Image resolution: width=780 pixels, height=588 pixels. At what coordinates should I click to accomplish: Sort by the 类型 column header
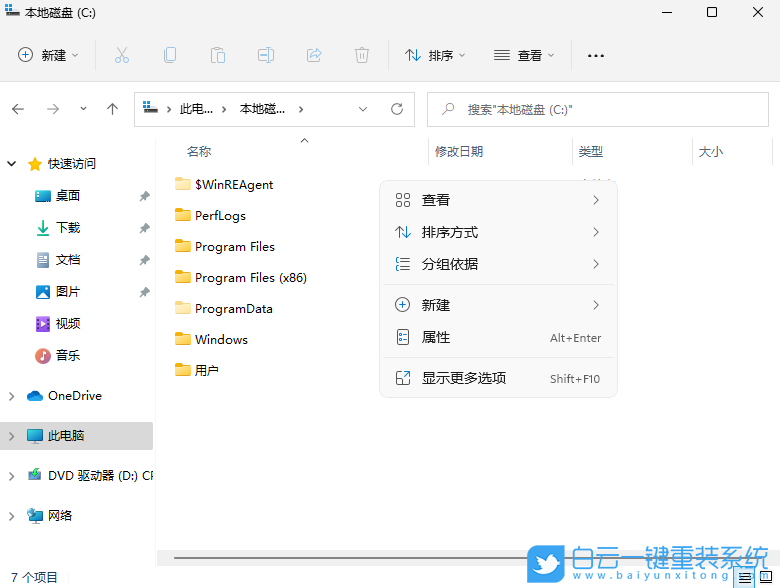(590, 151)
